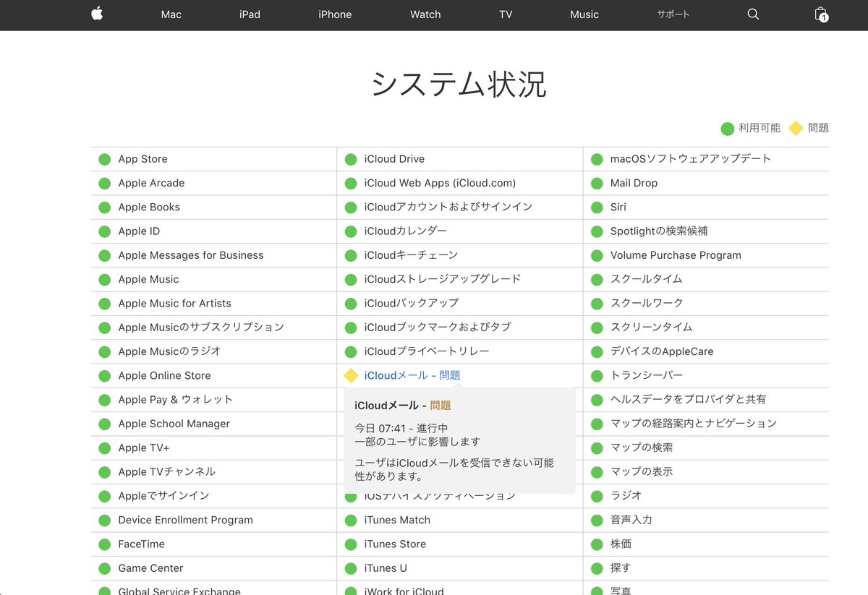Click the iCloudキーチェーン text

411,255
